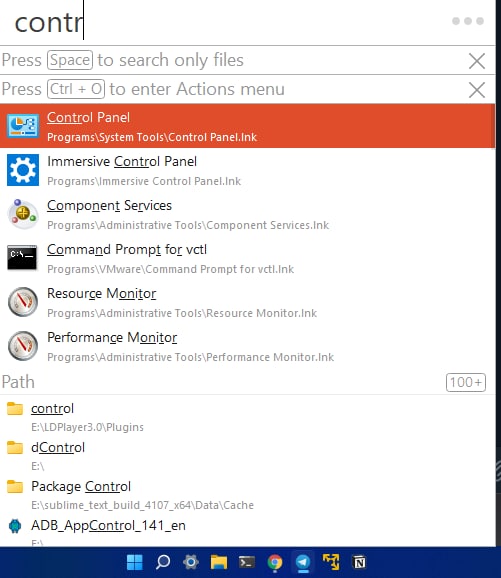
Task: Open the terminal icon in the taskbar
Action: coord(247,563)
